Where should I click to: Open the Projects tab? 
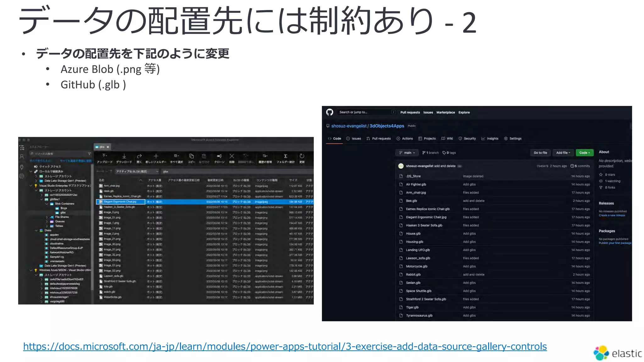coord(427,139)
